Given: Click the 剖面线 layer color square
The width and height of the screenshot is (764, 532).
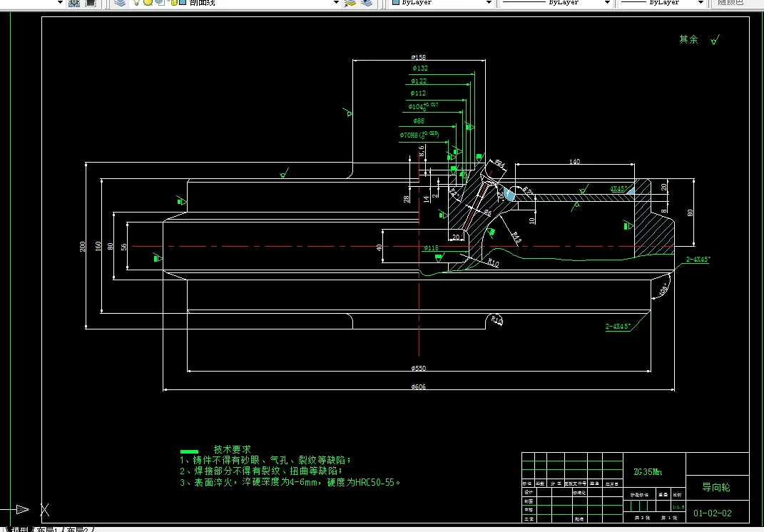Looking at the screenshot, I should [x=183, y=2].
